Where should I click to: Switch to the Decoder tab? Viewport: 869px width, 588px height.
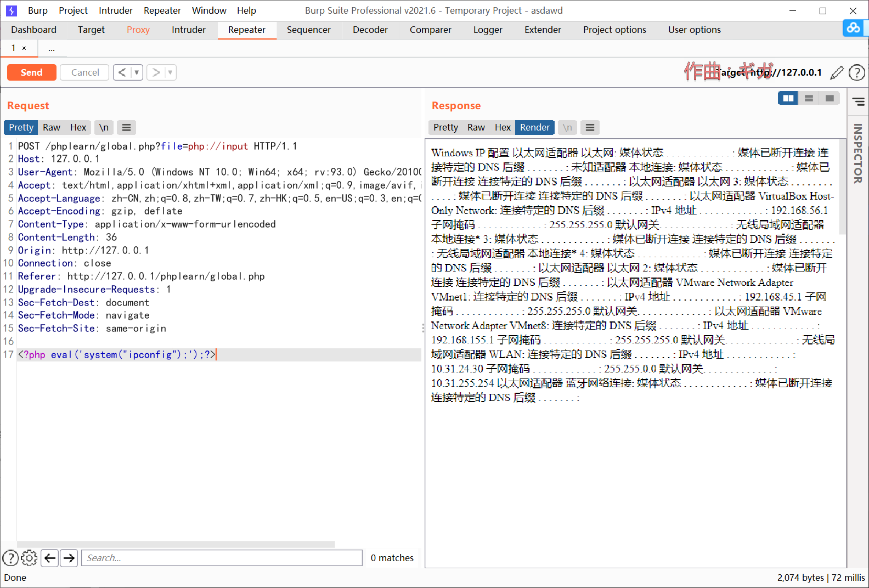(370, 30)
